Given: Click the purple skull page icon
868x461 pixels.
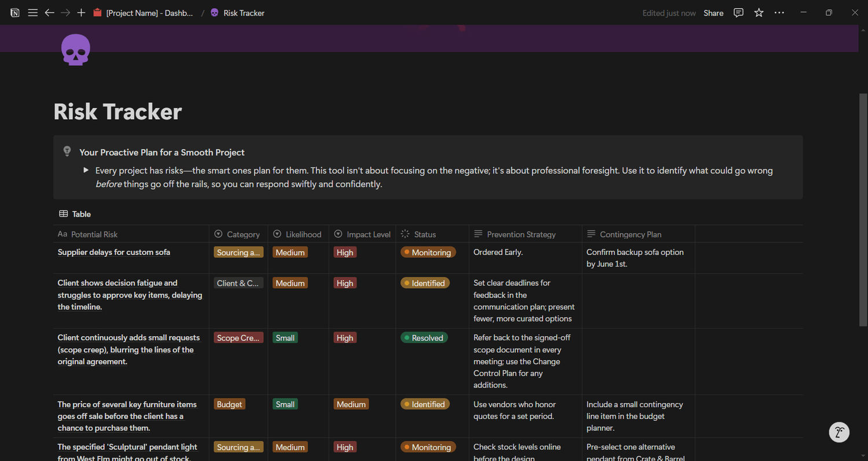Looking at the screenshot, I should (75, 50).
